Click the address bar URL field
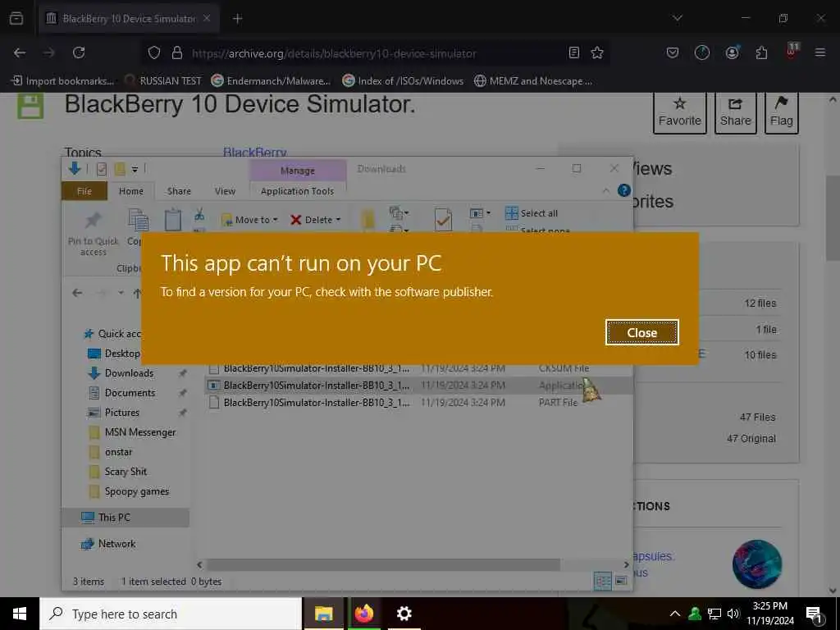The height and width of the screenshot is (630, 840). (x=375, y=53)
